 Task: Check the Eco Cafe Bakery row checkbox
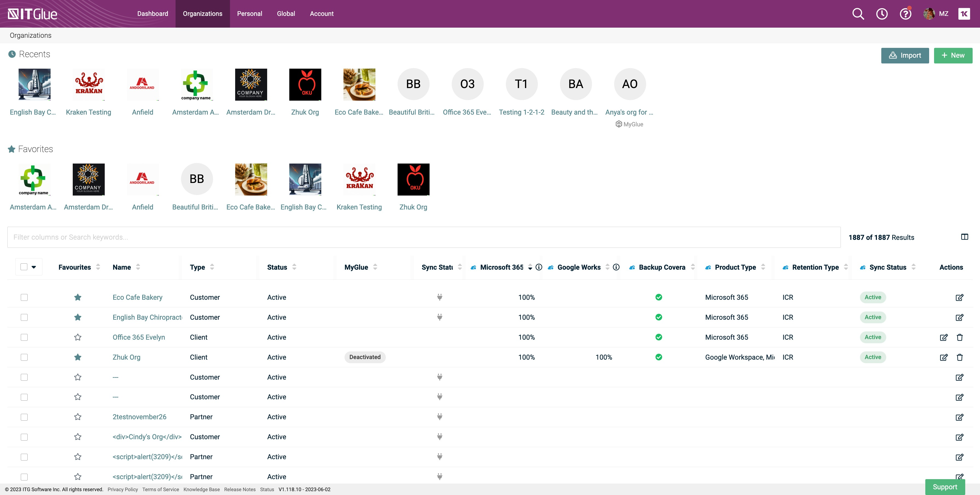tap(24, 297)
